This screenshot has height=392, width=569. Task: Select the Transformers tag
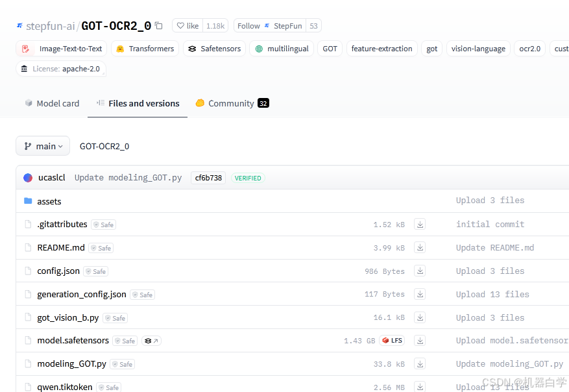click(x=145, y=49)
